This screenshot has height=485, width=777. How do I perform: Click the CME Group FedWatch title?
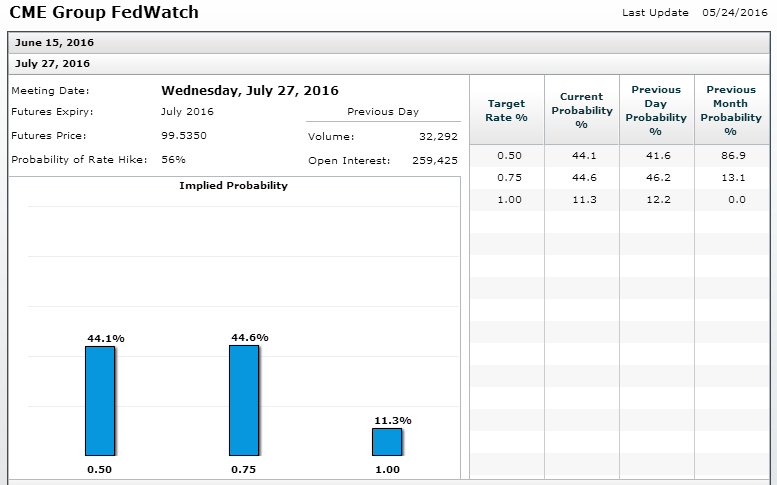pos(104,12)
